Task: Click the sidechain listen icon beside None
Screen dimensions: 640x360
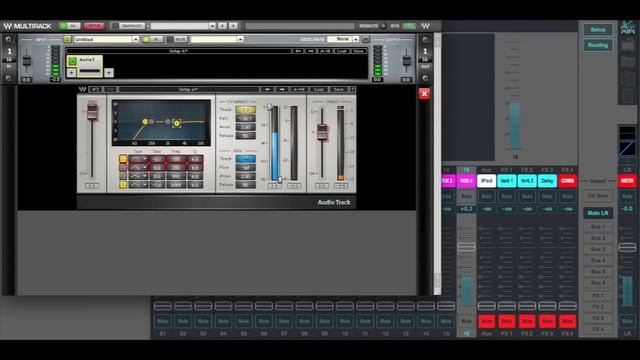Action: 366,39
